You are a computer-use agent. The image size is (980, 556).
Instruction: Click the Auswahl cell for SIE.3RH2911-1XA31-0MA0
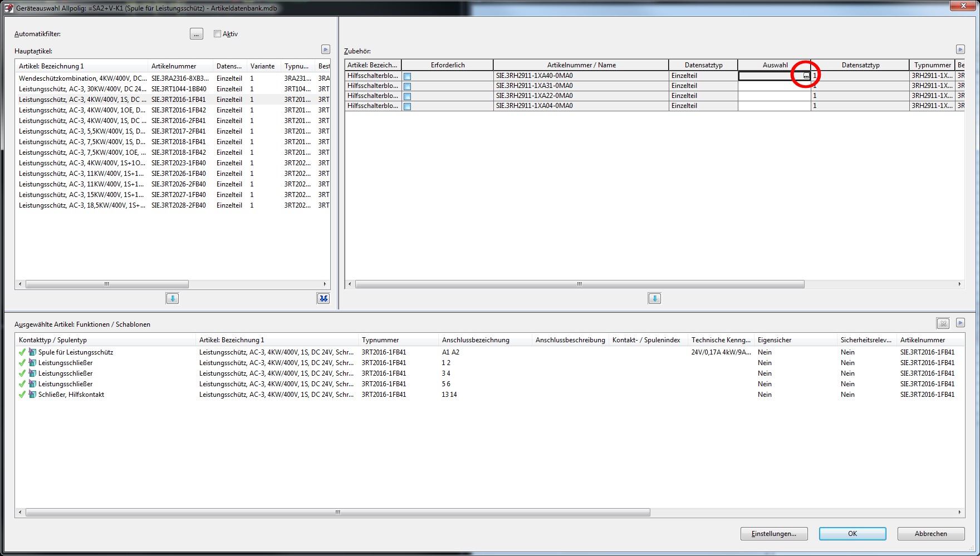(774, 86)
